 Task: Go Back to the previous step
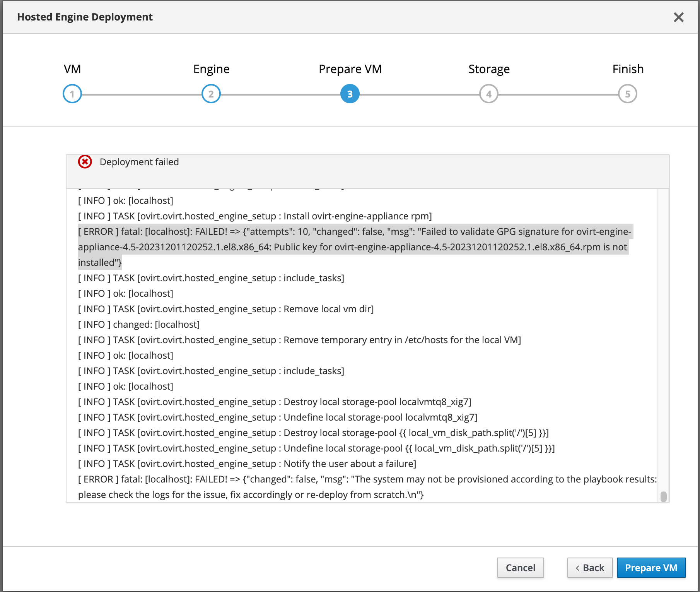tap(590, 568)
